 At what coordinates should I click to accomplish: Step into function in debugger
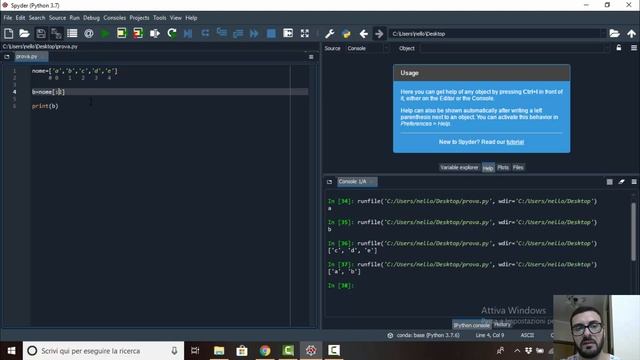pyautogui.click(x=222, y=33)
